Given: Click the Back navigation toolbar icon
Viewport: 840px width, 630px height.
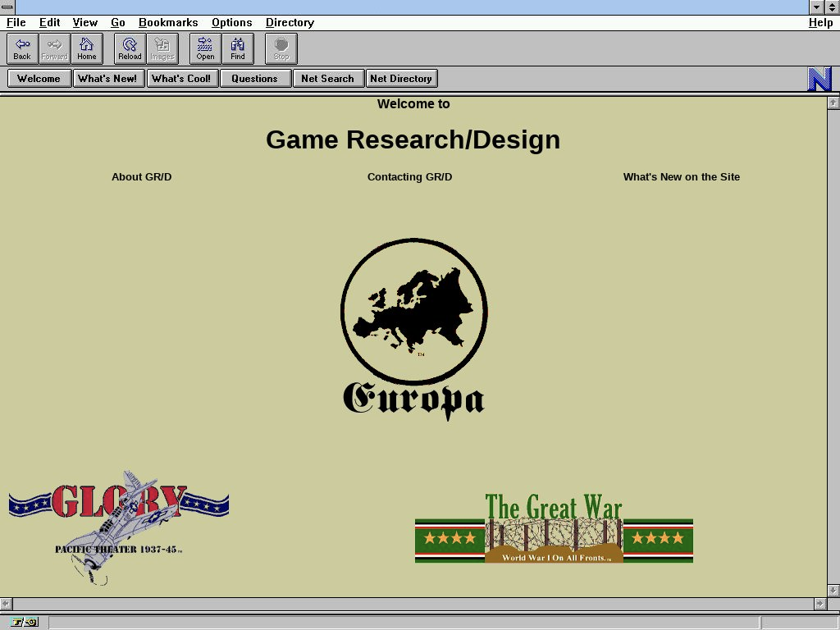Looking at the screenshot, I should pos(22,48).
